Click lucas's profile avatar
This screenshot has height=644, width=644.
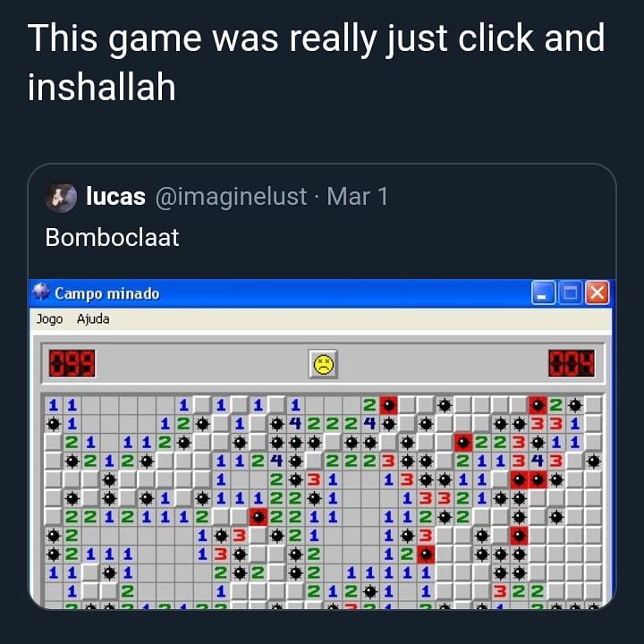tap(61, 197)
